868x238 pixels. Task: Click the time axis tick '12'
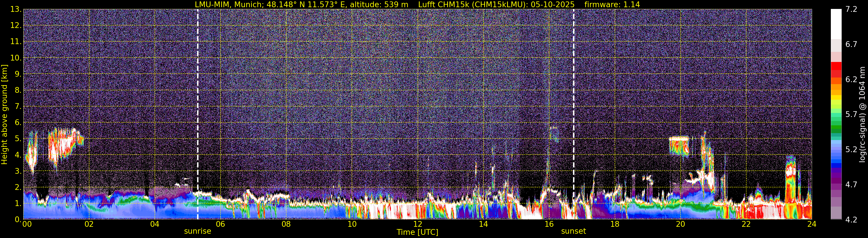click(x=417, y=224)
